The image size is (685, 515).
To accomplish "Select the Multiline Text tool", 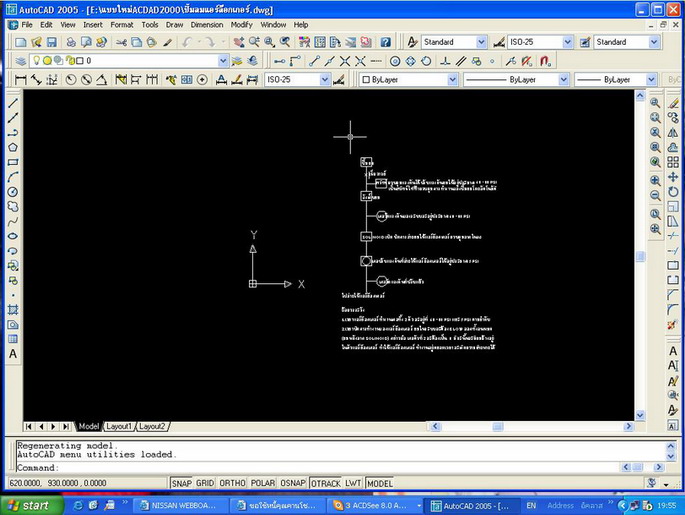I will pyautogui.click(x=13, y=354).
